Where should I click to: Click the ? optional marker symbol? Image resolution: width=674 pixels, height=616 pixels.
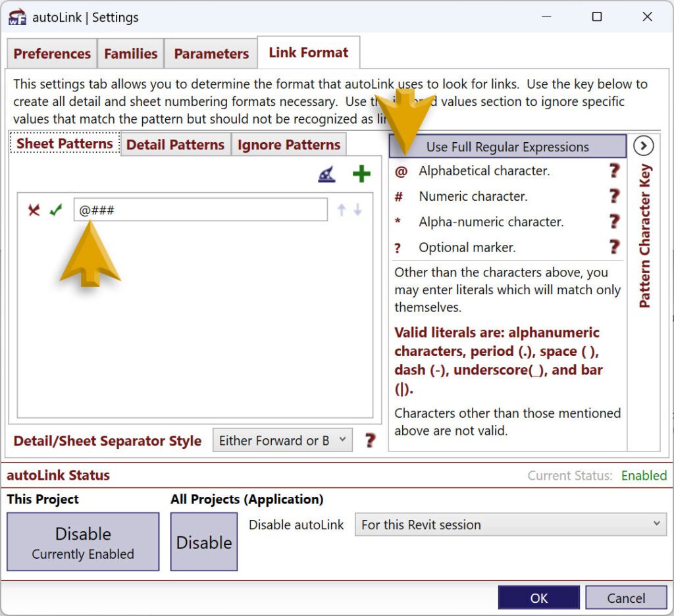[398, 248]
